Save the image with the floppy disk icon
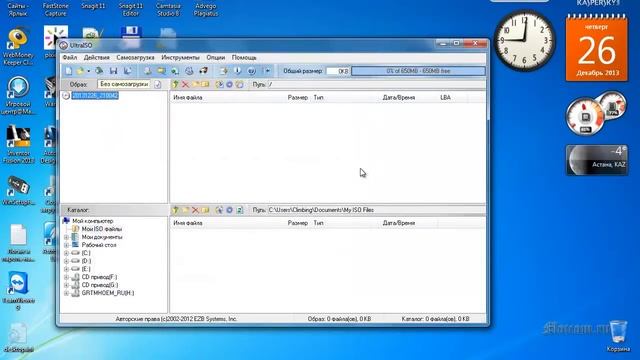The width and height of the screenshot is (640, 360). tap(113, 71)
